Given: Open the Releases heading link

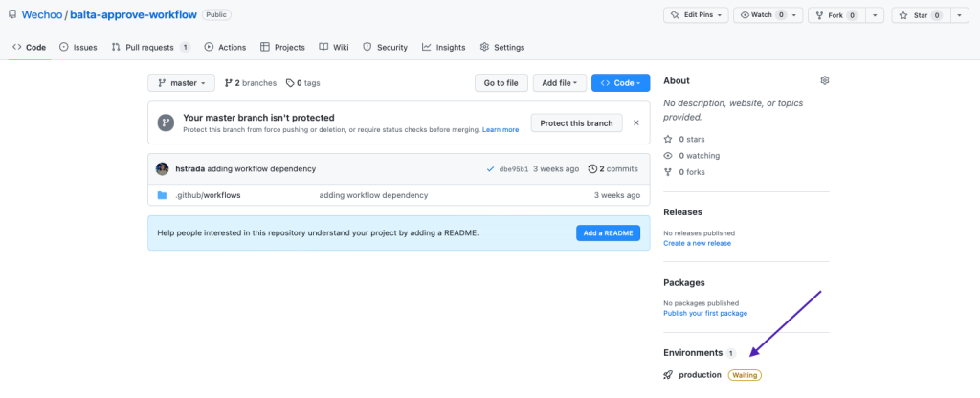Looking at the screenshot, I should (x=682, y=211).
